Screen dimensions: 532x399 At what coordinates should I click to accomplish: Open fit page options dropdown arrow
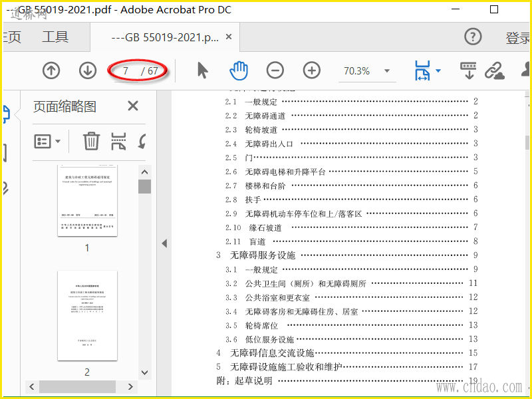(438, 71)
